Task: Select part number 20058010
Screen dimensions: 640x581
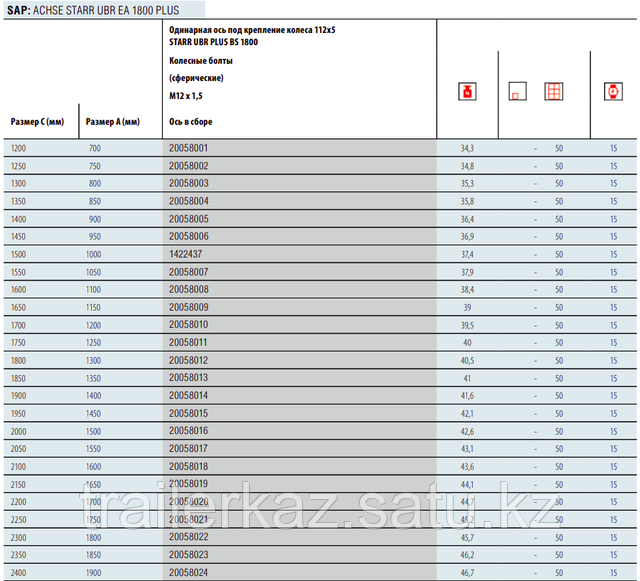Action: 189,325
